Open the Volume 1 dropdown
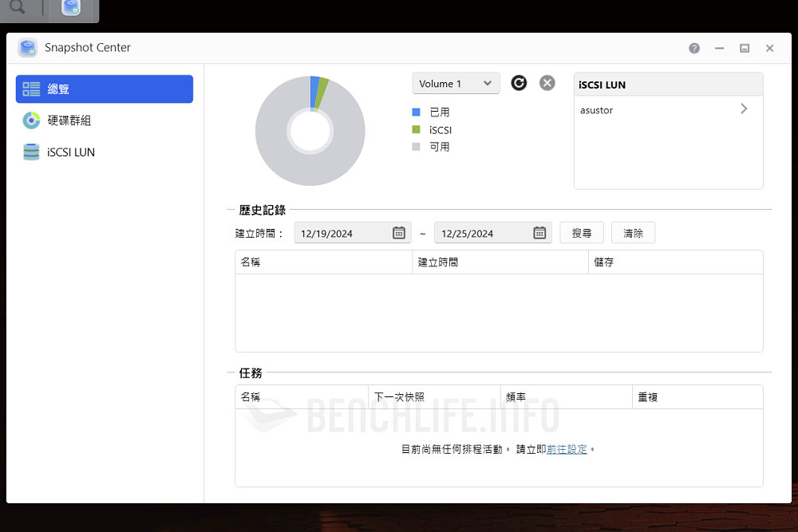Screen dimensions: 798x532 point(456,84)
